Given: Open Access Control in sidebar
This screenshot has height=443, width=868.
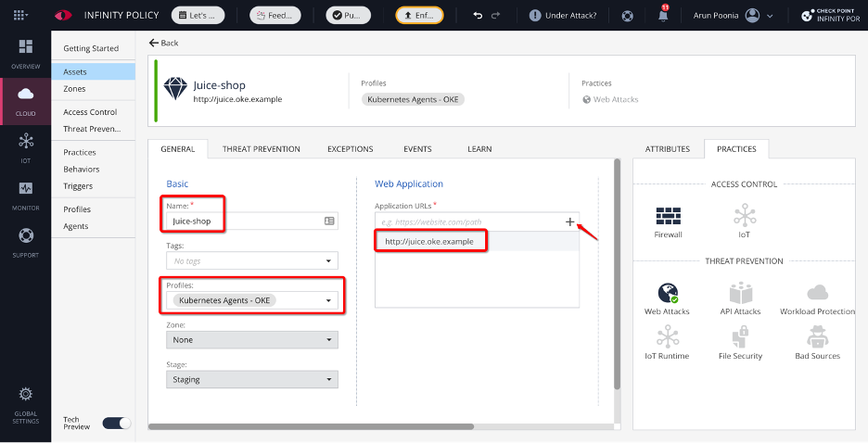Looking at the screenshot, I should click(90, 112).
